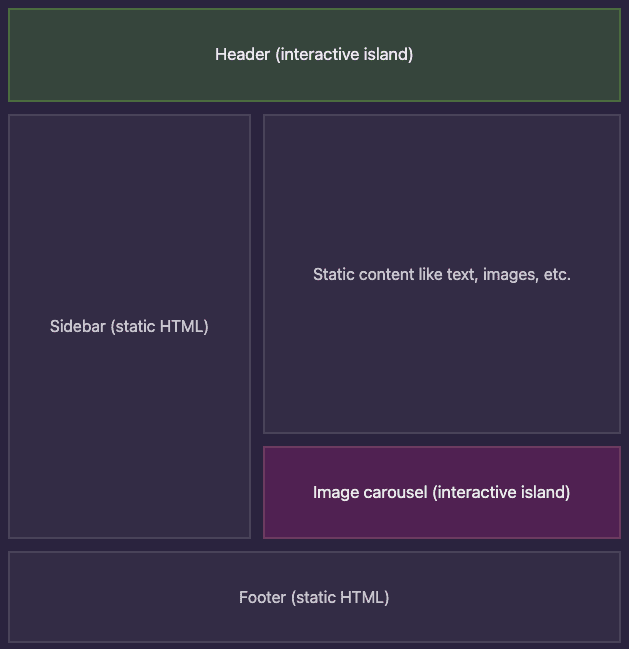Click the purple Image carousel island box
629x649 pixels.
(442, 493)
